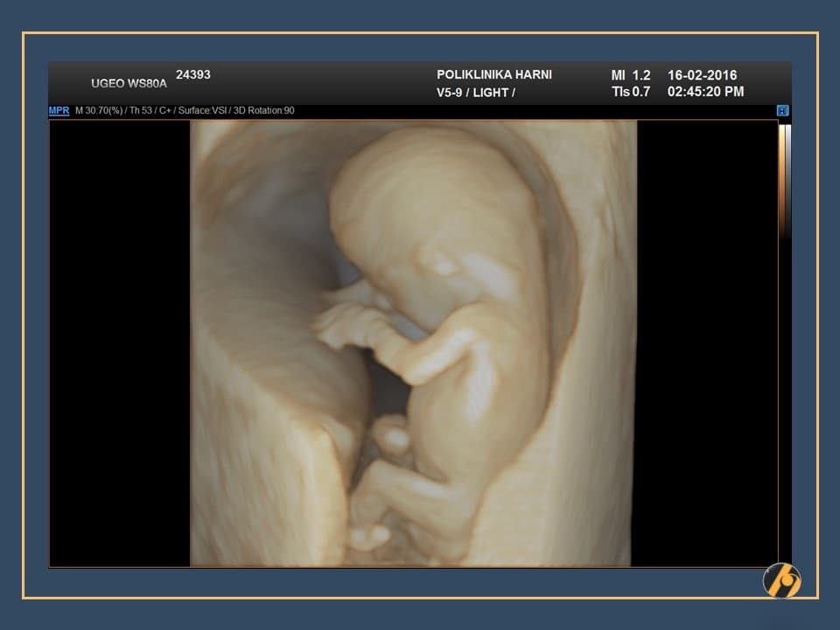Click the MPR link in the info bar
Viewport: 840px width, 630px height.
[x=59, y=111]
